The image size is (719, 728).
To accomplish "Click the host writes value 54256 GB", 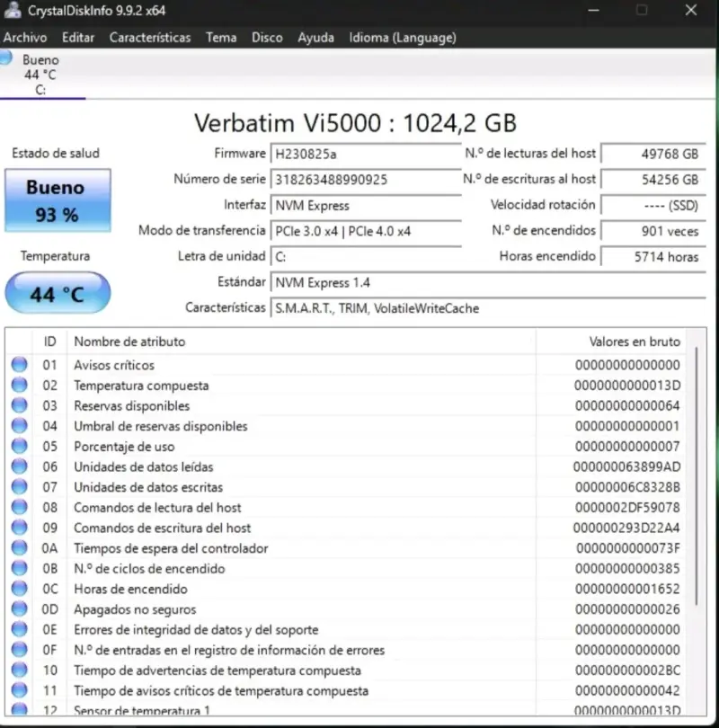I will [653, 180].
